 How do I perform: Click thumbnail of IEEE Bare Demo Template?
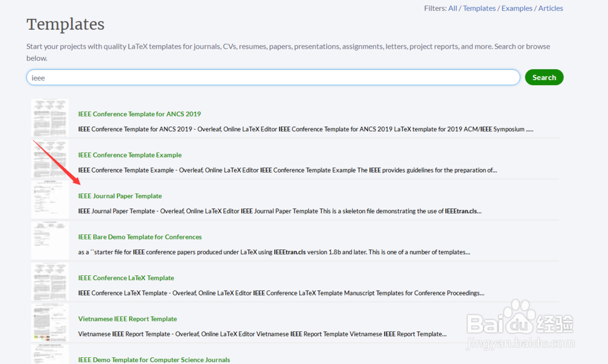pos(50,241)
